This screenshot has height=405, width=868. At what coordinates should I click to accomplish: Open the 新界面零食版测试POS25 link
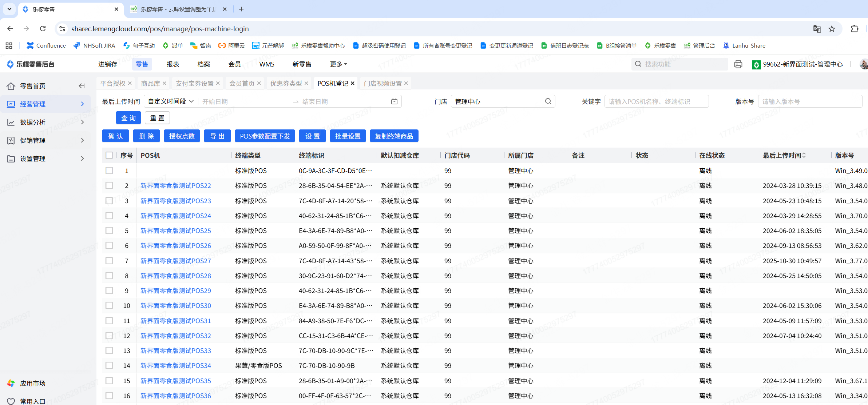tap(176, 230)
